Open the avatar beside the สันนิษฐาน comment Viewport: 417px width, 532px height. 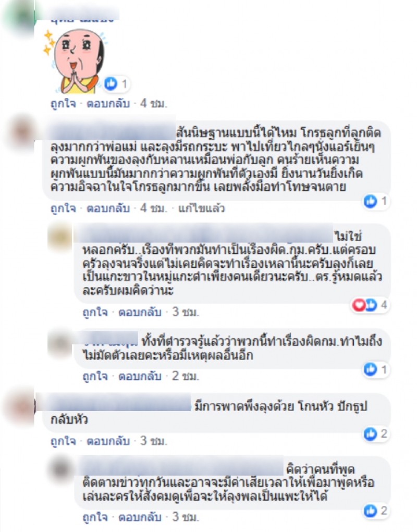click(x=21, y=131)
